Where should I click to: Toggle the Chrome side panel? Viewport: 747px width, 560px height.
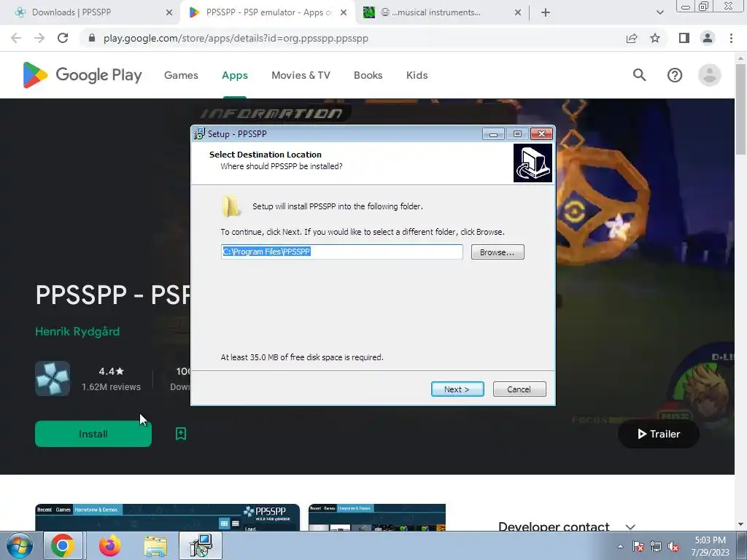(684, 38)
